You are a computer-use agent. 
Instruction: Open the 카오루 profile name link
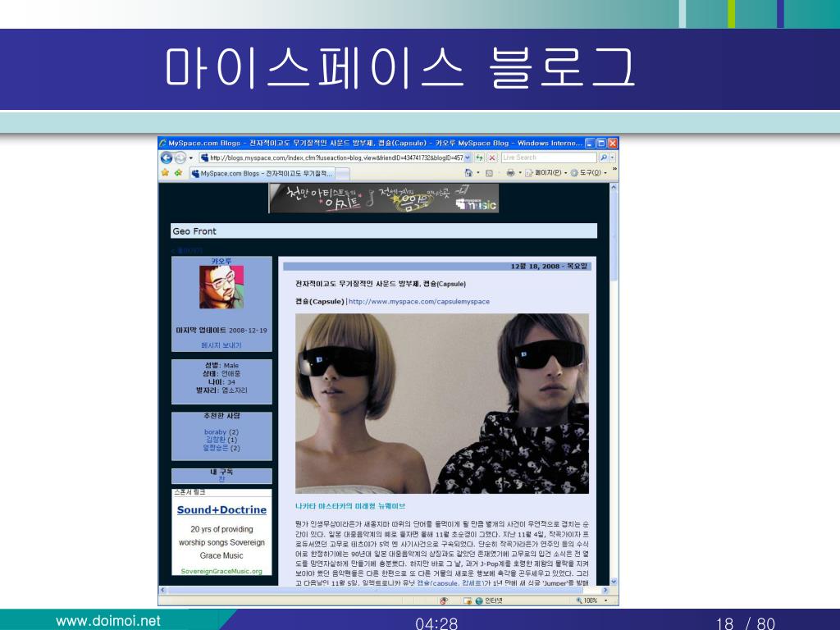point(221,261)
